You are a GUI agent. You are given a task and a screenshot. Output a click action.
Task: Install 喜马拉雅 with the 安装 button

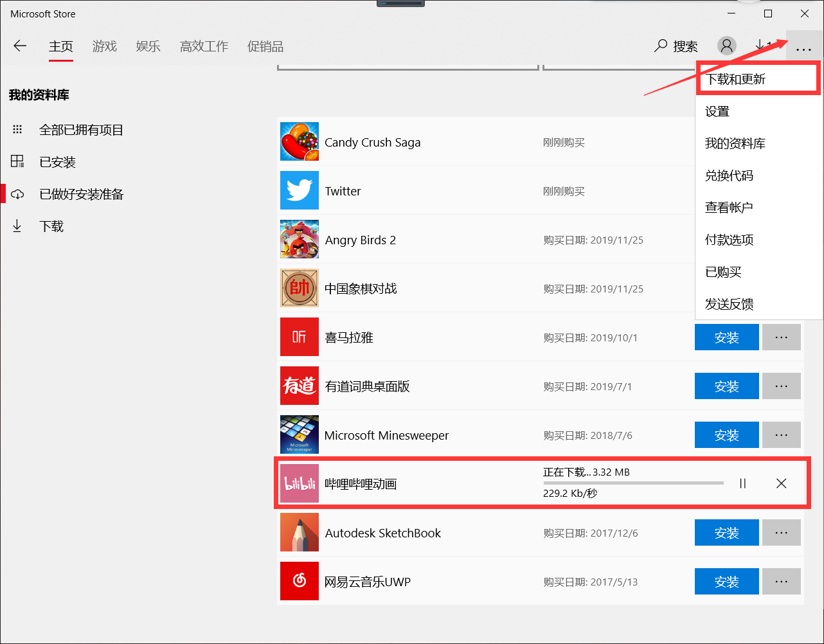pos(727,337)
